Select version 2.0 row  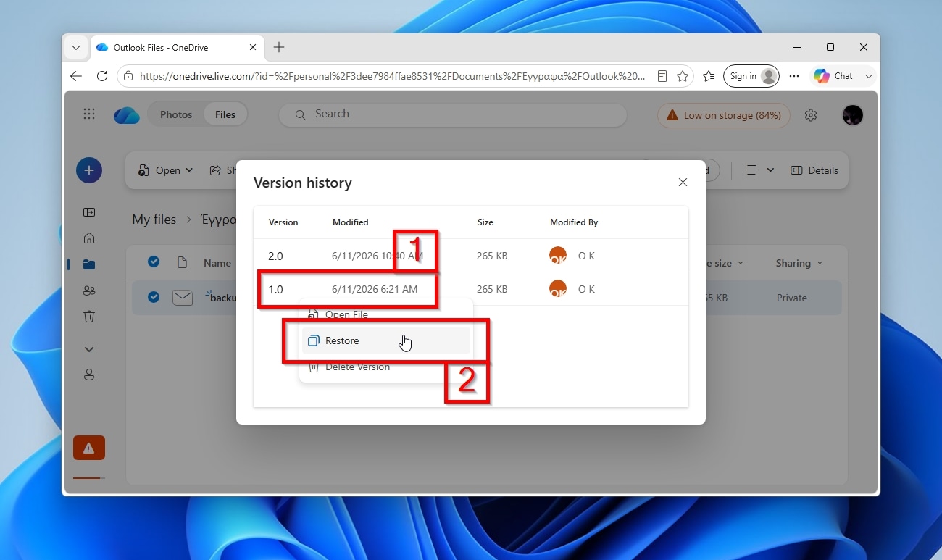(470, 256)
